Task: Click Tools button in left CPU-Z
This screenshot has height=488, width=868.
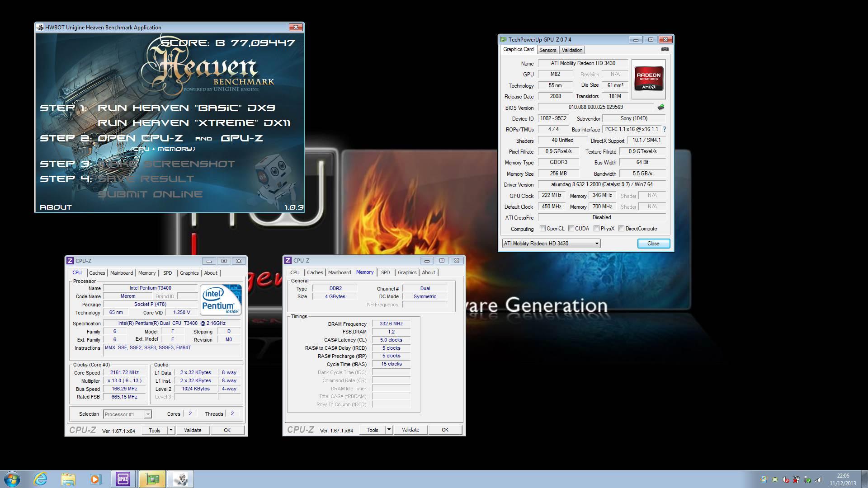Action: pyautogui.click(x=155, y=430)
